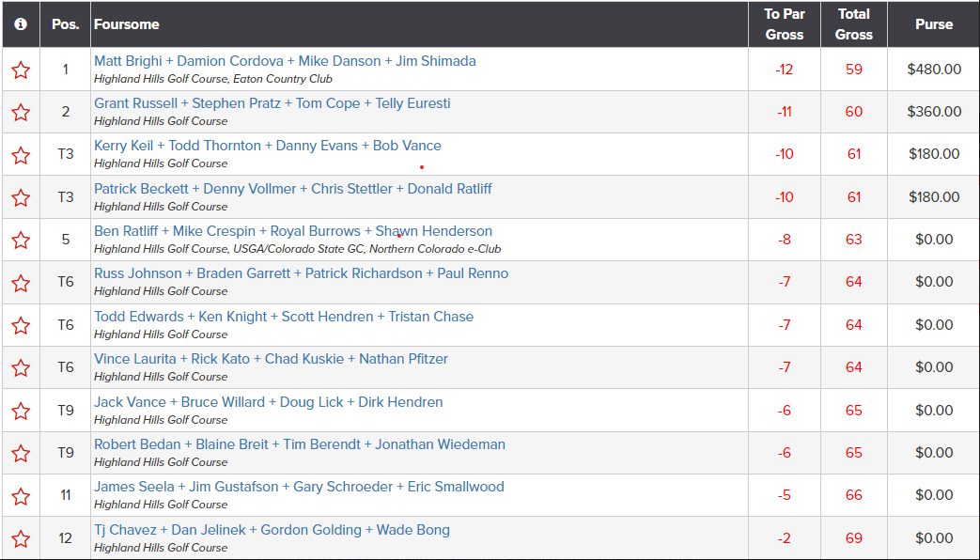Favorite the Russ Johnson foursome
Screen dimensions: 980x560
pyautogui.click(x=21, y=283)
